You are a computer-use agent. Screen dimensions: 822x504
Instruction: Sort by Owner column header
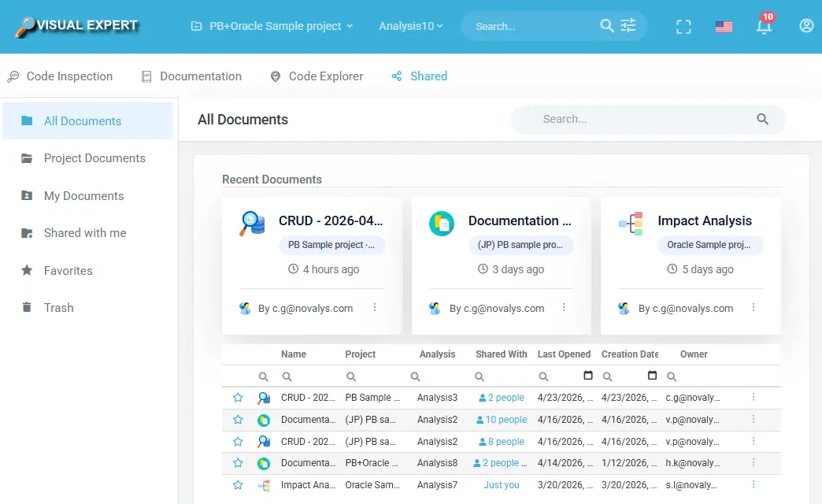point(694,354)
